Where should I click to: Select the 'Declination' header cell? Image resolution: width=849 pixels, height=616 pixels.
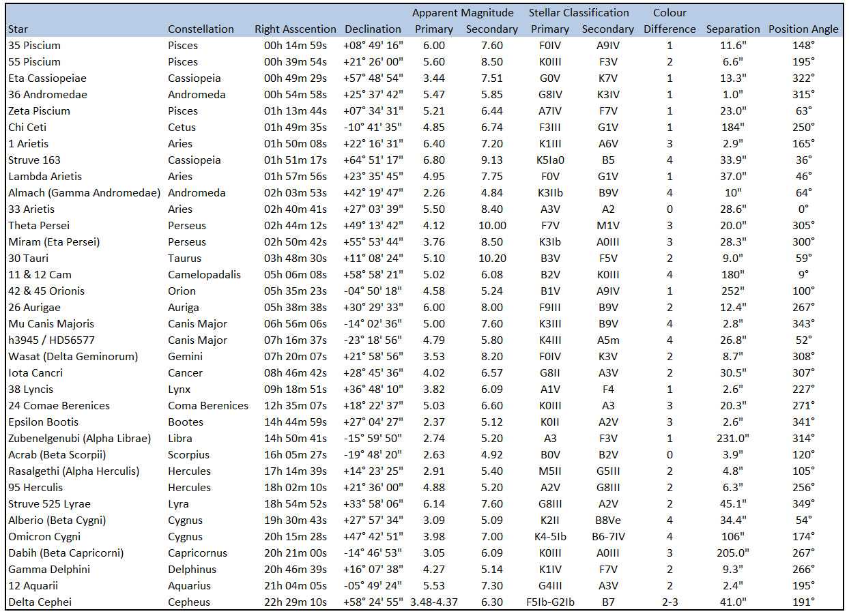[373, 29]
